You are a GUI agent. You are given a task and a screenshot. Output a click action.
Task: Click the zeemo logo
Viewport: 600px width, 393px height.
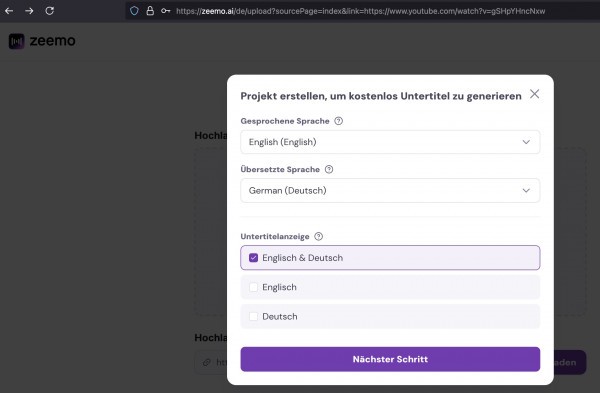(x=42, y=41)
